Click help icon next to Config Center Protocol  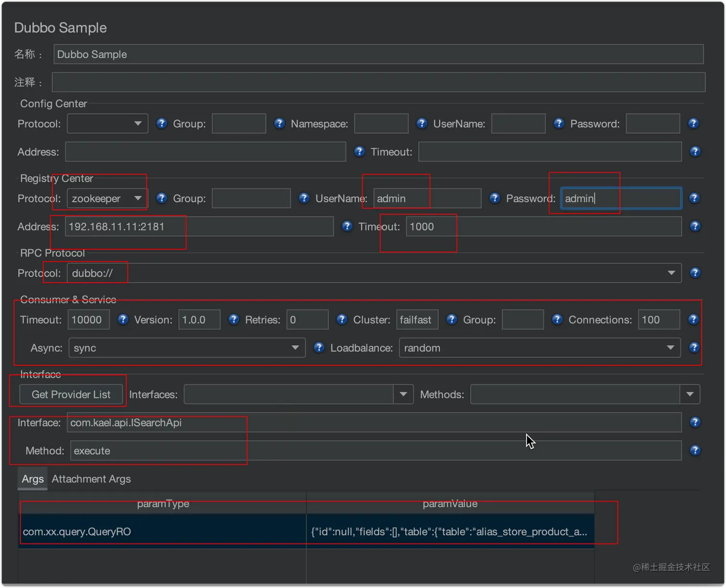coord(162,123)
